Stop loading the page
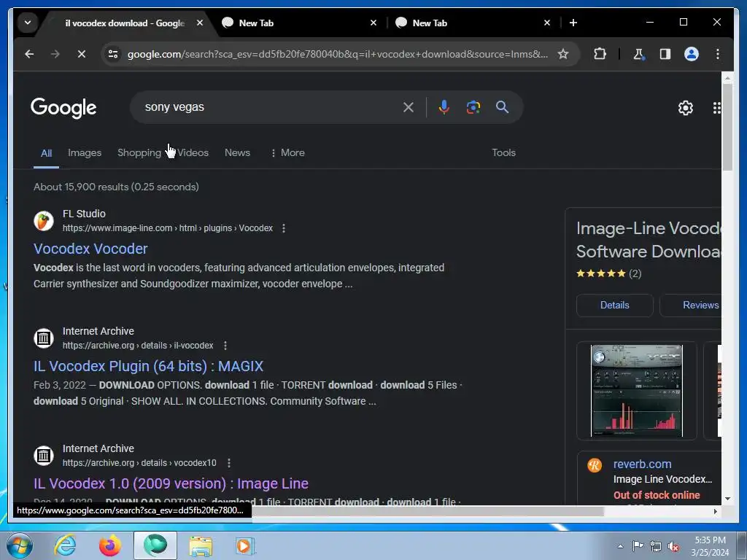The height and width of the screenshot is (560, 747). (82, 54)
